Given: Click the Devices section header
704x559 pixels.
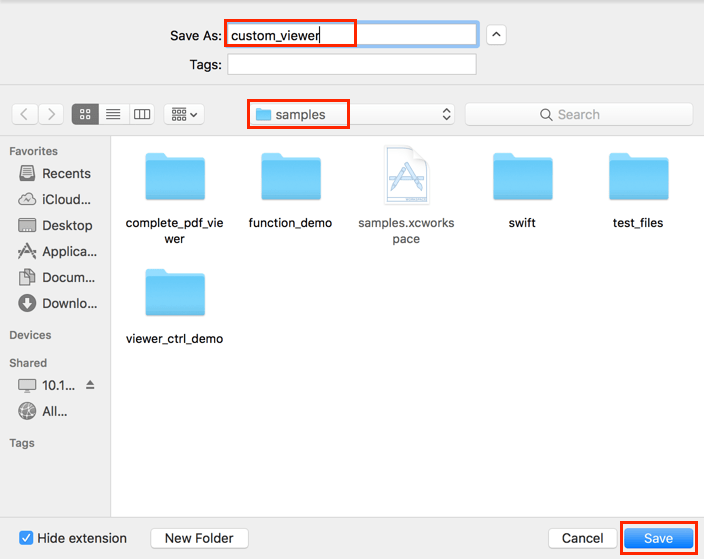Looking at the screenshot, I should 30,335.
